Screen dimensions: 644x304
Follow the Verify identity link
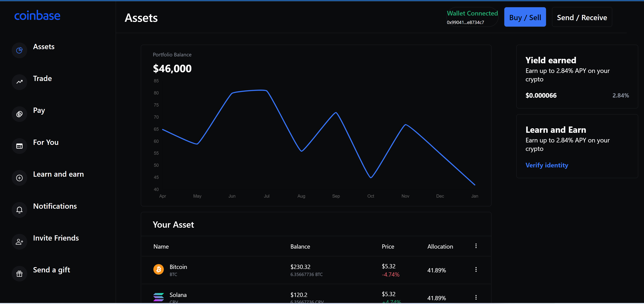click(547, 165)
